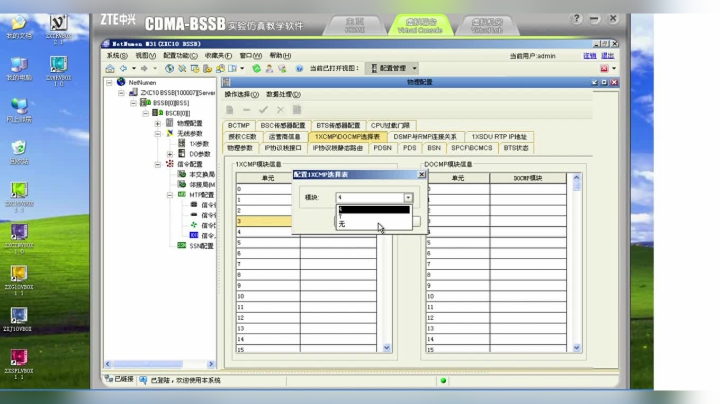This screenshot has width=720, height=404.
Task: Select 1X参数 tree item
Action: point(199,144)
